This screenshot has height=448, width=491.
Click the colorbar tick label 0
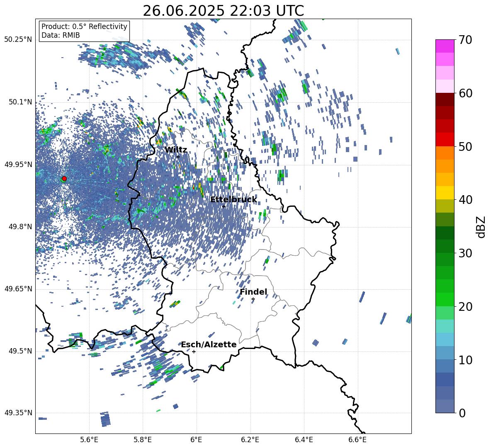pos(462,413)
